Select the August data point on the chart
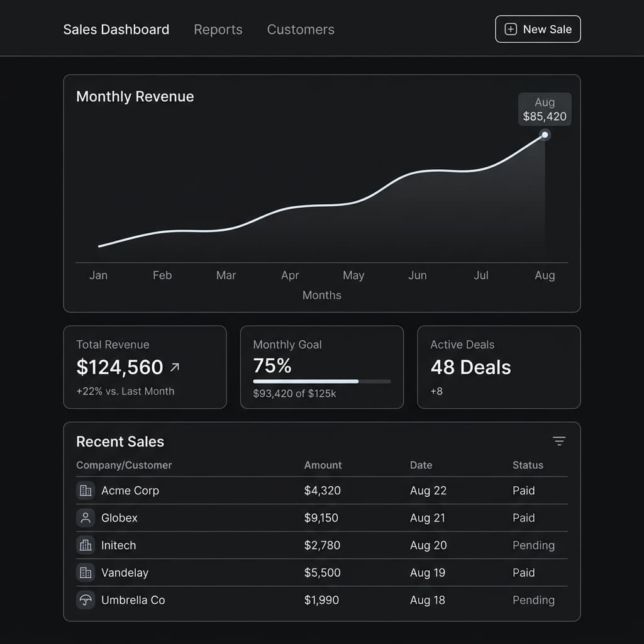Screen dimensions: 644x644 pos(545,135)
